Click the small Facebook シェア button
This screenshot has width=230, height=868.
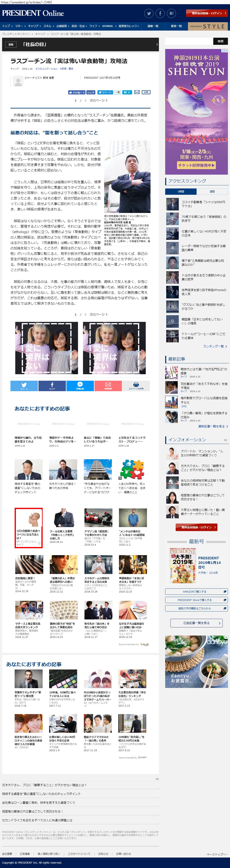[x=91, y=92]
